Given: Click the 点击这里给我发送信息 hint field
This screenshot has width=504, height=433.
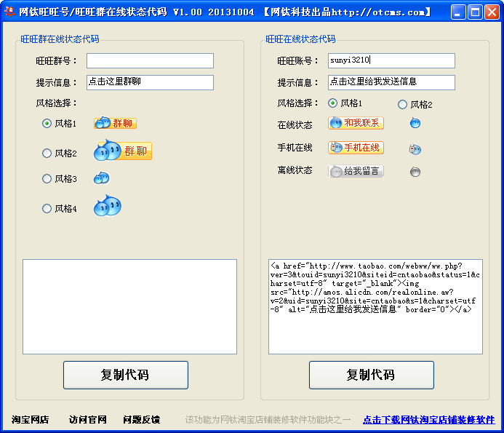Looking at the screenshot, I should pos(391,82).
